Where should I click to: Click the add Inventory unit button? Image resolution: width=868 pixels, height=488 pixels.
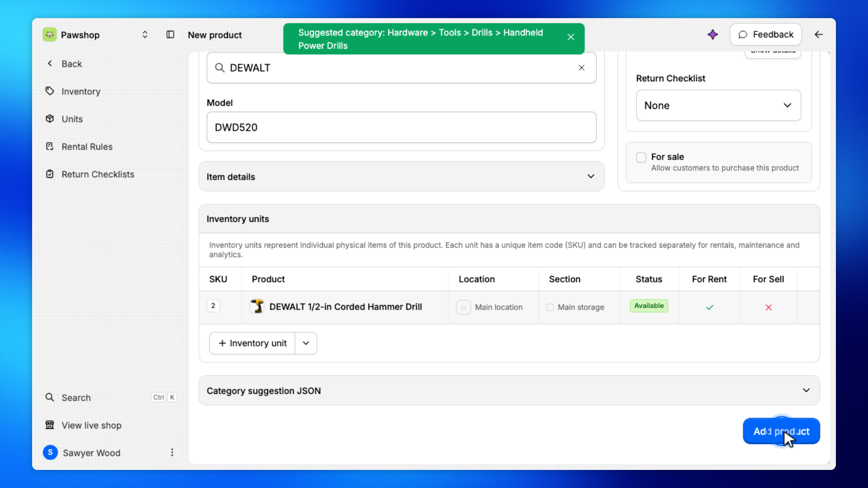pos(252,343)
